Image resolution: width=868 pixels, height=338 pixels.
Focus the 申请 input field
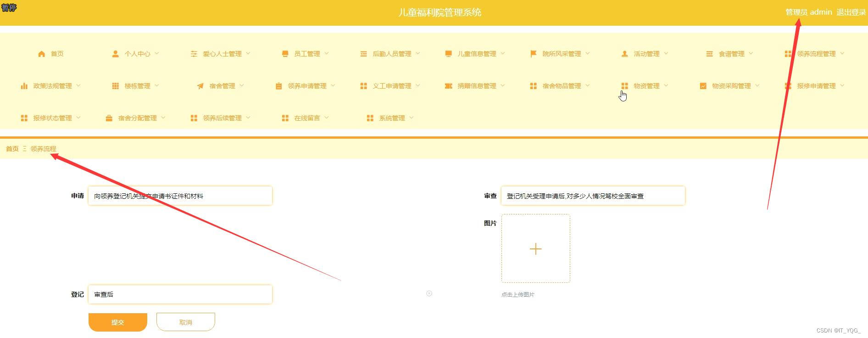pyautogui.click(x=180, y=196)
